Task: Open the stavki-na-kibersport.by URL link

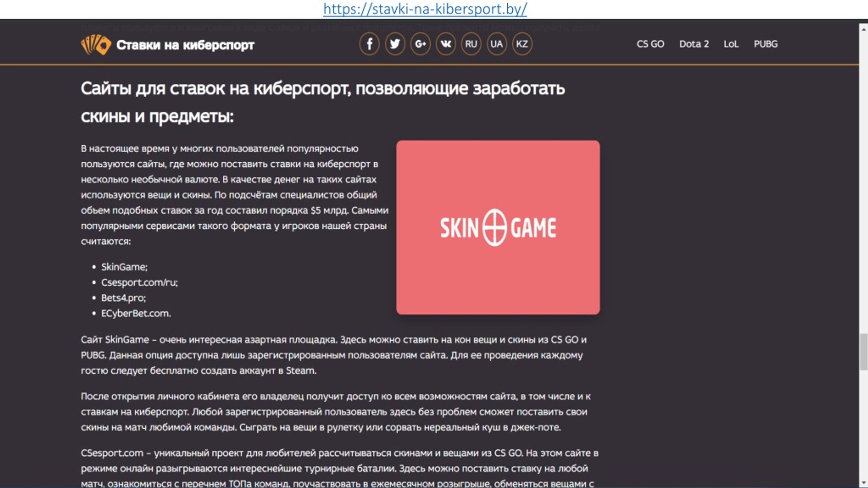Action: pos(425,9)
